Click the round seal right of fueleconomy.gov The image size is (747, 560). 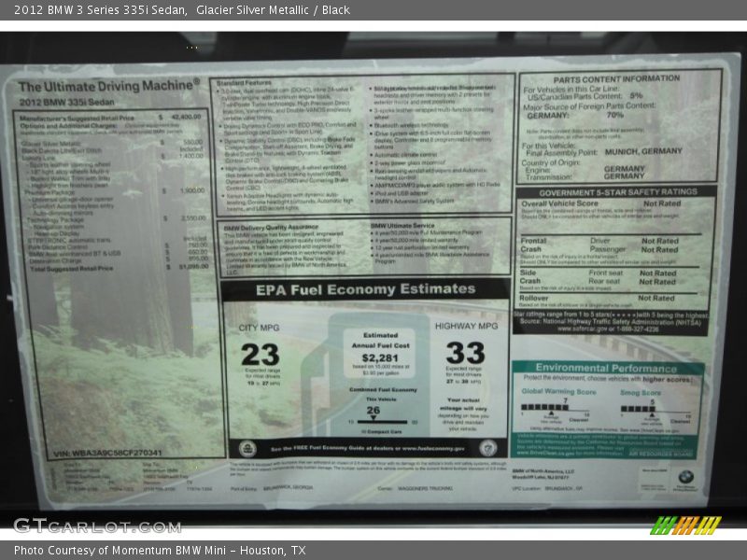pos(486,448)
